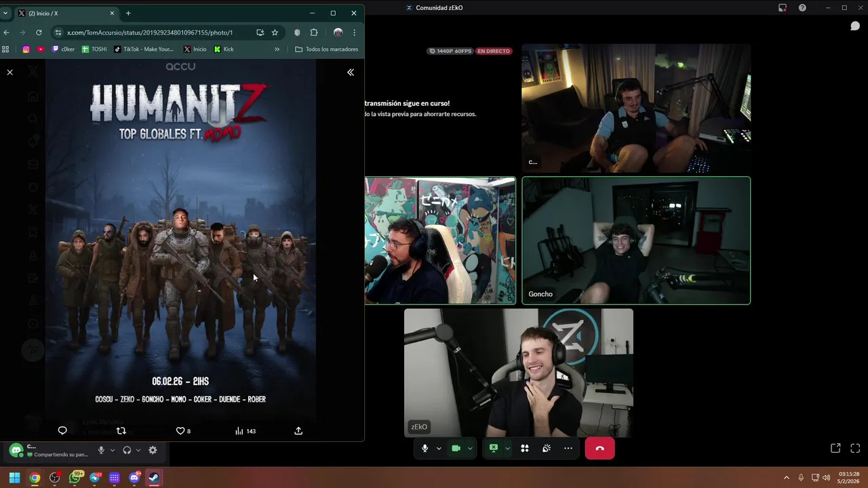Open Kick bookmark
Screen dimensions: 868x488
click(x=224, y=49)
